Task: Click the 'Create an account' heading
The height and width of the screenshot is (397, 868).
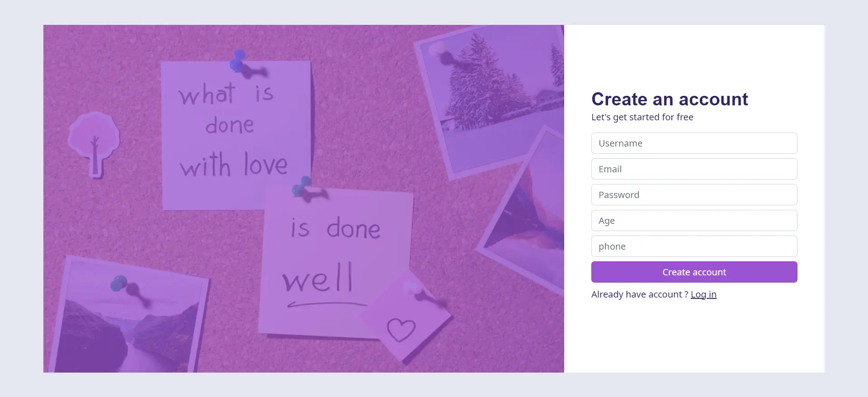Action: click(x=670, y=99)
